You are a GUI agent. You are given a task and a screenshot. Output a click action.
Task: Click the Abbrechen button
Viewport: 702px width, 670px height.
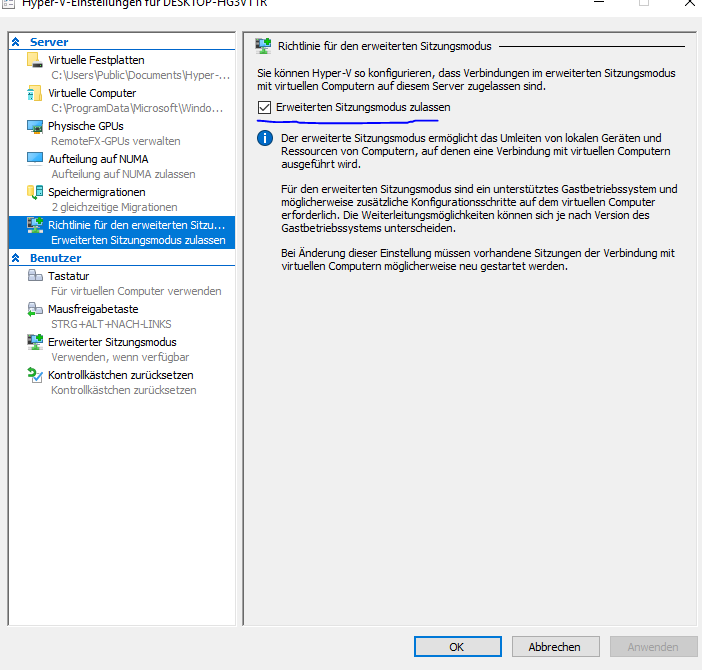click(556, 647)
